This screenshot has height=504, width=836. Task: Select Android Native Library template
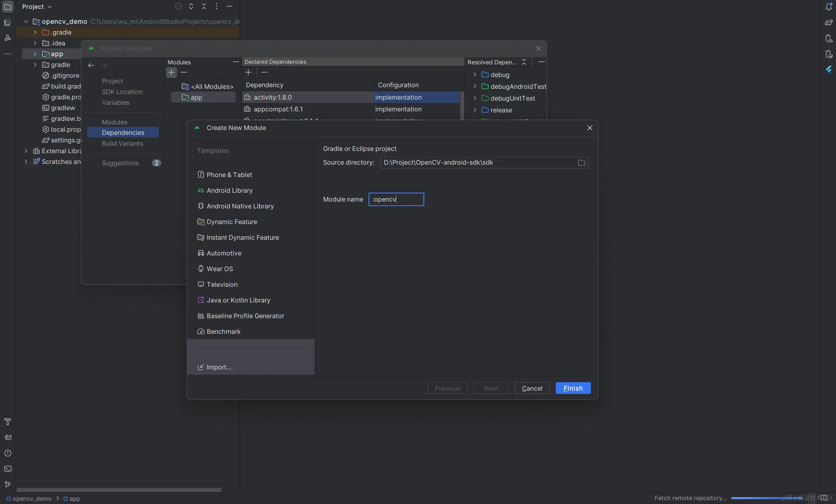251,206
